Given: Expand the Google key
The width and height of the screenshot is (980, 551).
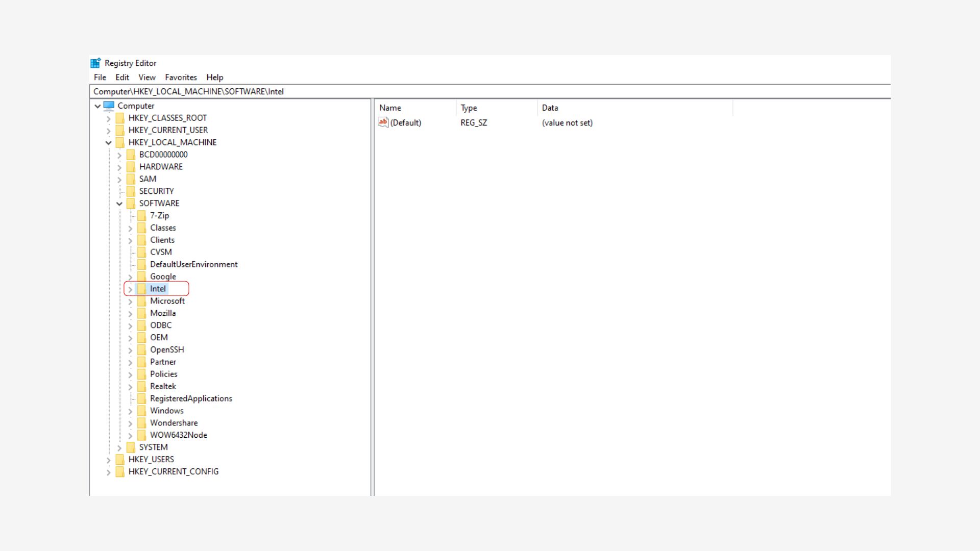Looking at the screenshot, I should (130, 277).
